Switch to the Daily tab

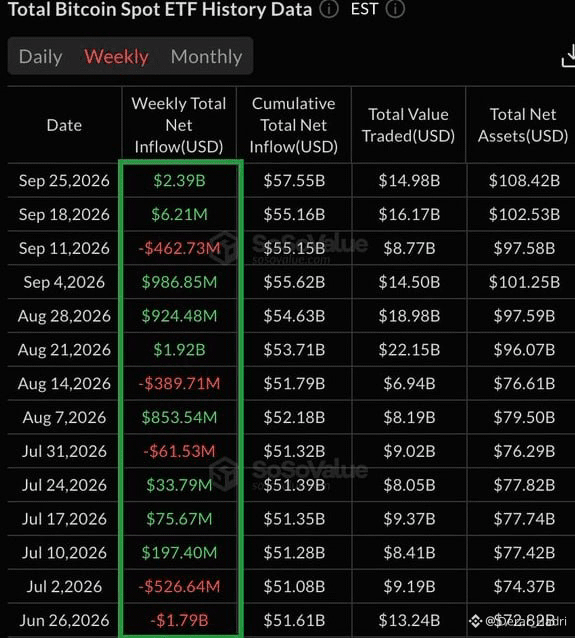(40, 57)
